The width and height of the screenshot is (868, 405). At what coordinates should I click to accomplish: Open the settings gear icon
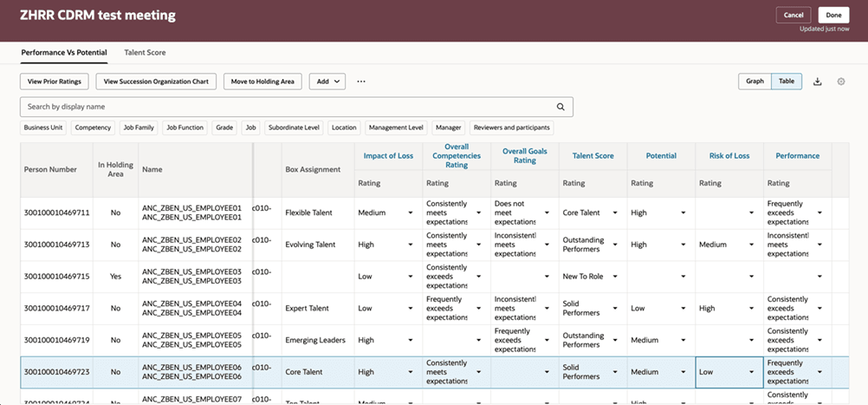[x=841, y=82]
